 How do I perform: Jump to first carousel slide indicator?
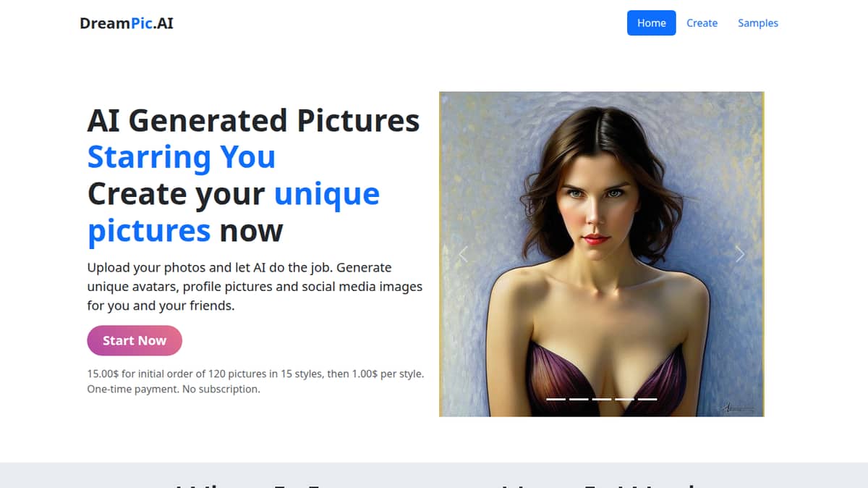coord(556,399)
